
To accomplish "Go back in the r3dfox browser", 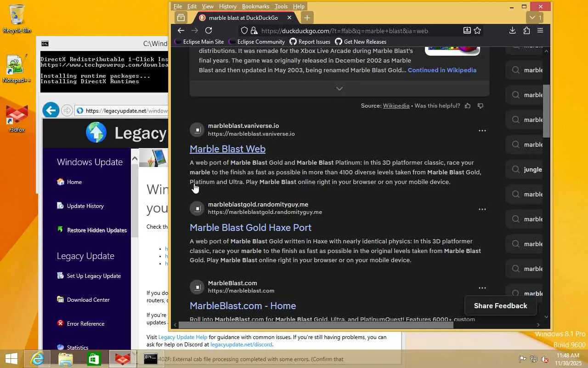I will coord(181,30).
